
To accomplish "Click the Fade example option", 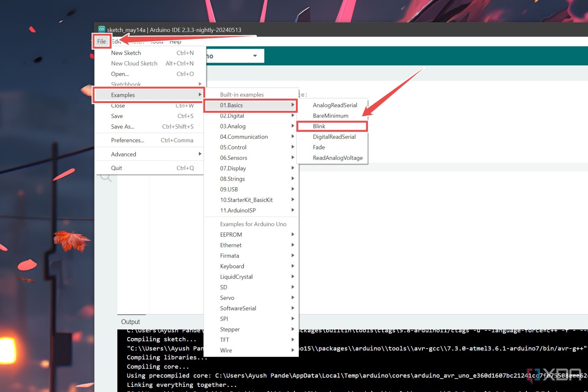I will pos(319,147).
